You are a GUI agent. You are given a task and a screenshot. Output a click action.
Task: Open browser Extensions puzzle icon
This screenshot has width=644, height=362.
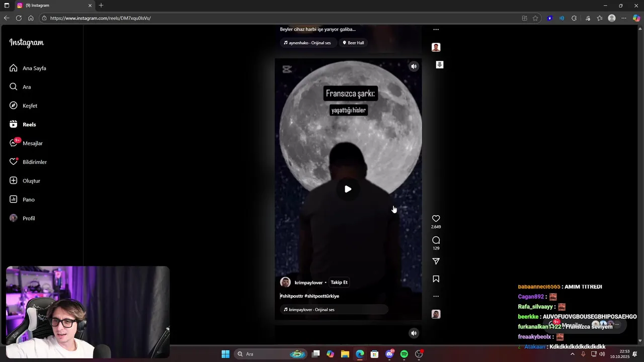pos(574,18)
